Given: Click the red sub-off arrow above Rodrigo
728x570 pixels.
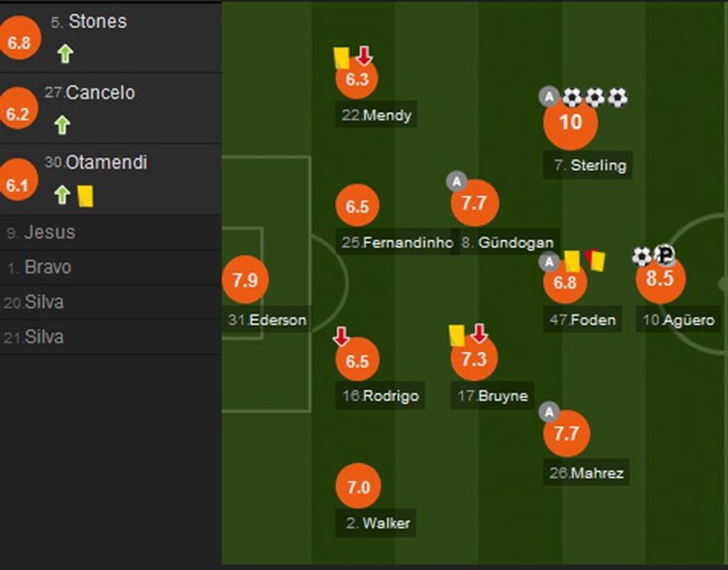Looking at the screenshot, I should tap(341, 337).
